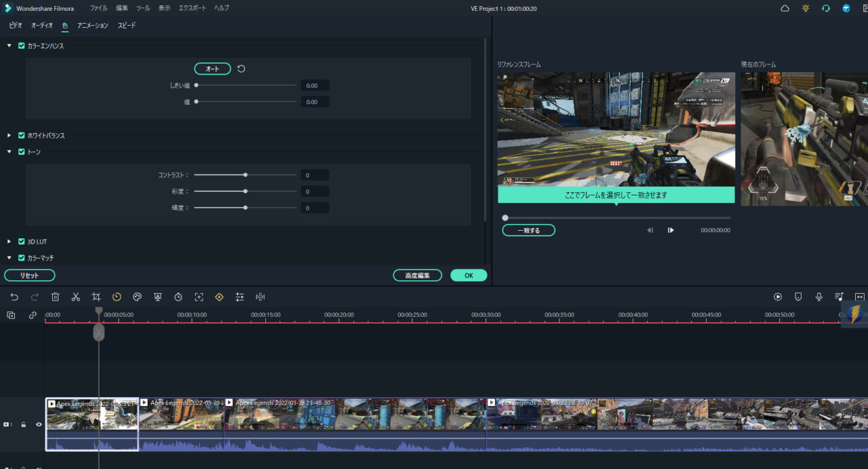Click the オート button

tap(212, 69)
